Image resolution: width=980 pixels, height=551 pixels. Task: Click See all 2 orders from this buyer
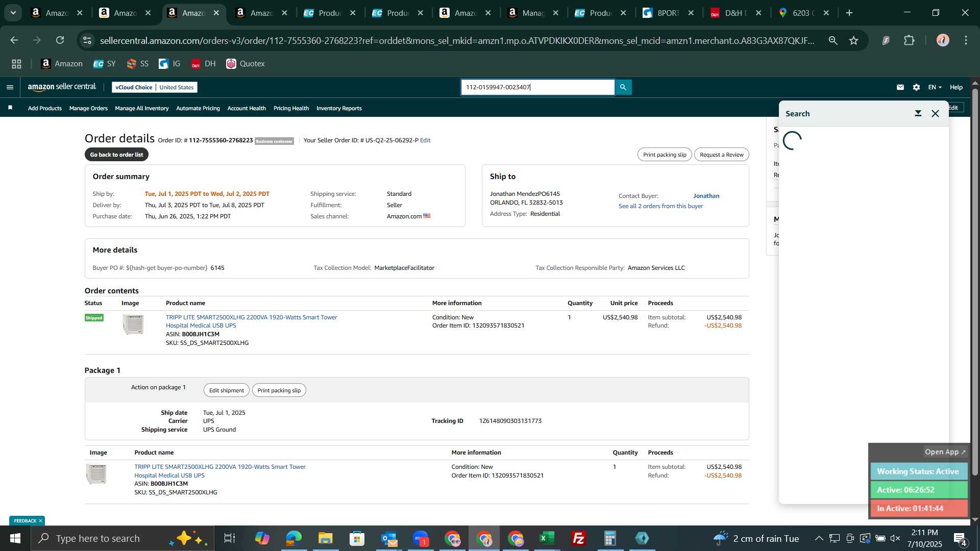coord(661,206)
